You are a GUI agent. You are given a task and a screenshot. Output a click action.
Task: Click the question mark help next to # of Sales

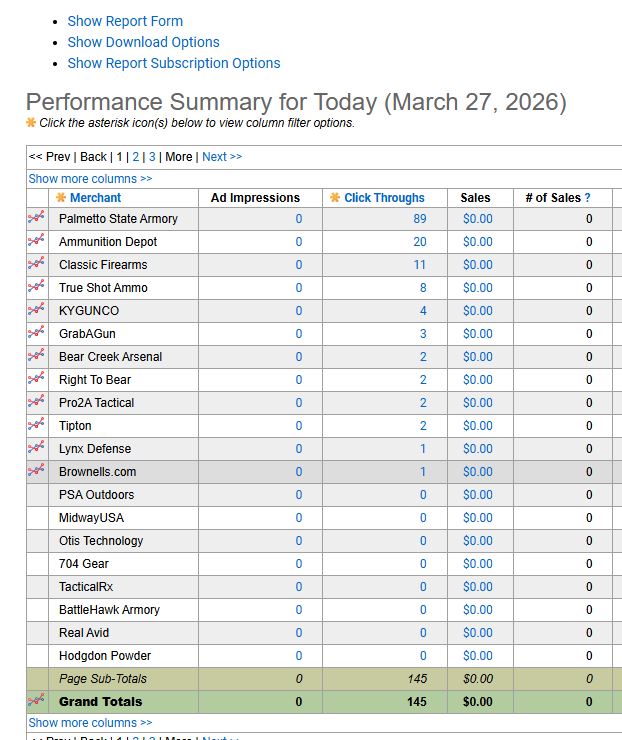[588, 198]
